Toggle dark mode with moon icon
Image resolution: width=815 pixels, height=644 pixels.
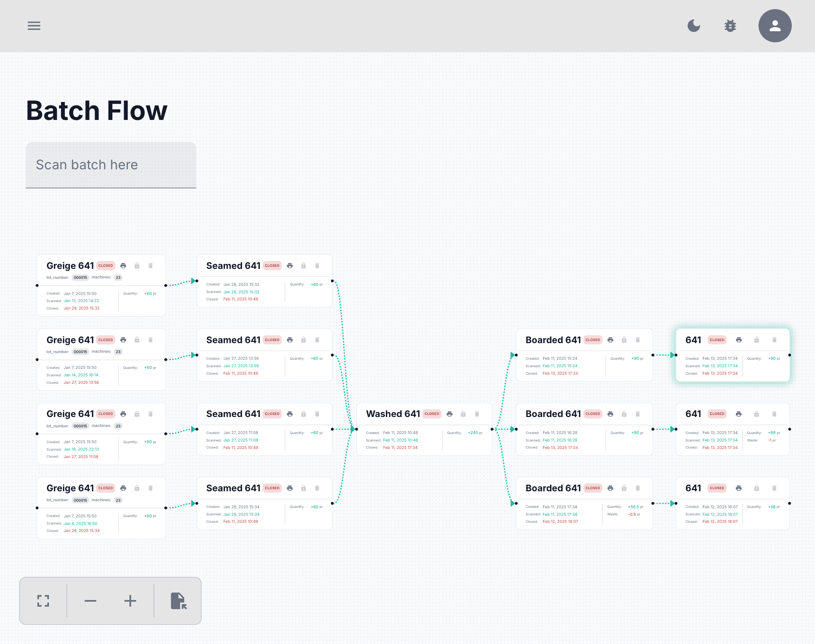click(x=694, y=26)
